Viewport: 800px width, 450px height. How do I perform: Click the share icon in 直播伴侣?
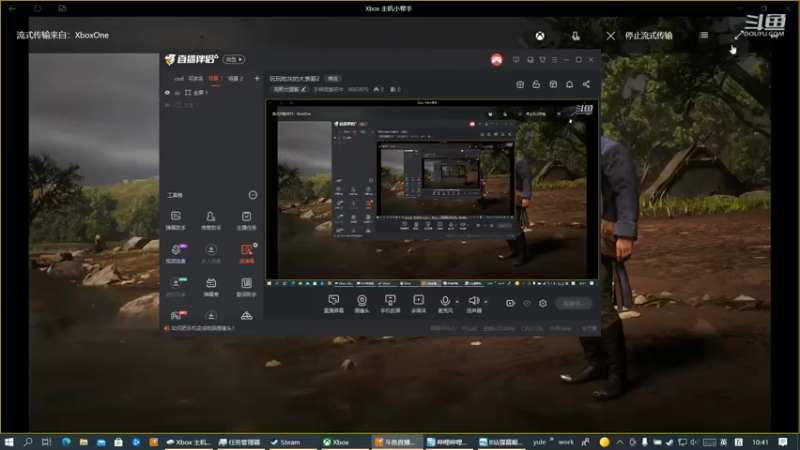[x=586, y=84]
